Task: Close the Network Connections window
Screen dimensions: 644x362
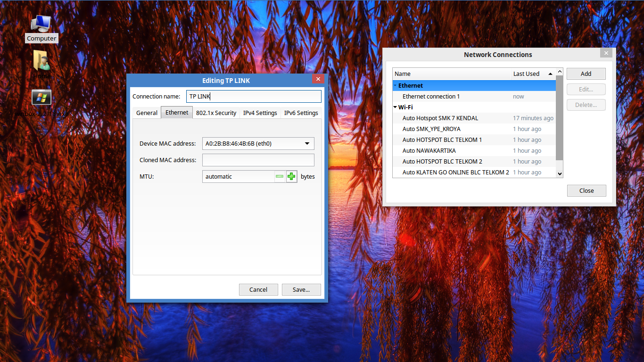Action: [x=586, y=190]
